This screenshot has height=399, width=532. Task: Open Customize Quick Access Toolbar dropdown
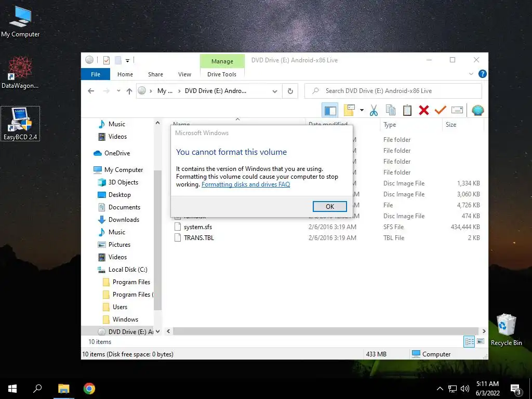point(128,61)
